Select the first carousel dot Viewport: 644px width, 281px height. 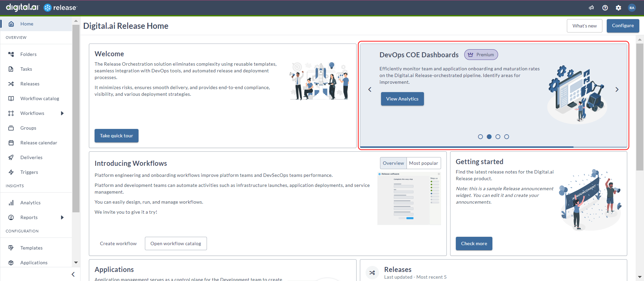[480, 137]
